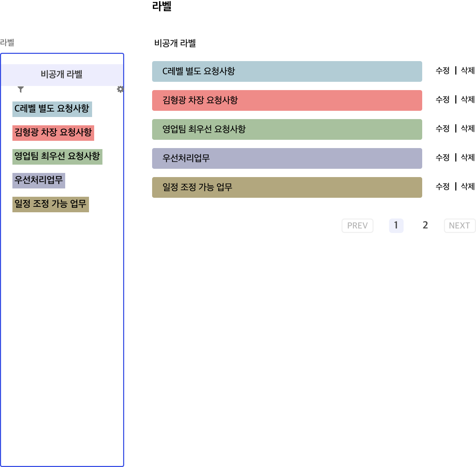The width and height of the screenshot is (476, 467).
Task: Click sidebar label 일정 조정 가능 업무
Action: [51, 204]
